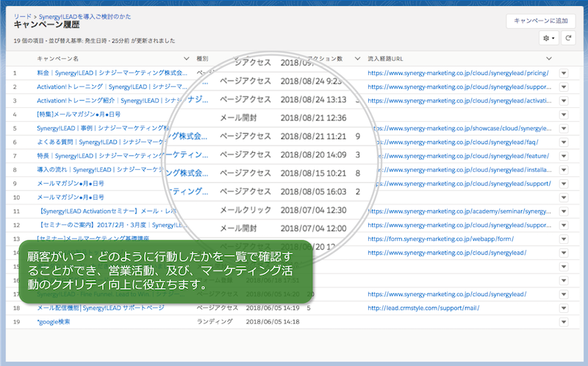Open row actions for row 2 Activation!トレーニング
The image size is (588, 366).
pyautogui.click(x=564, y=87)
